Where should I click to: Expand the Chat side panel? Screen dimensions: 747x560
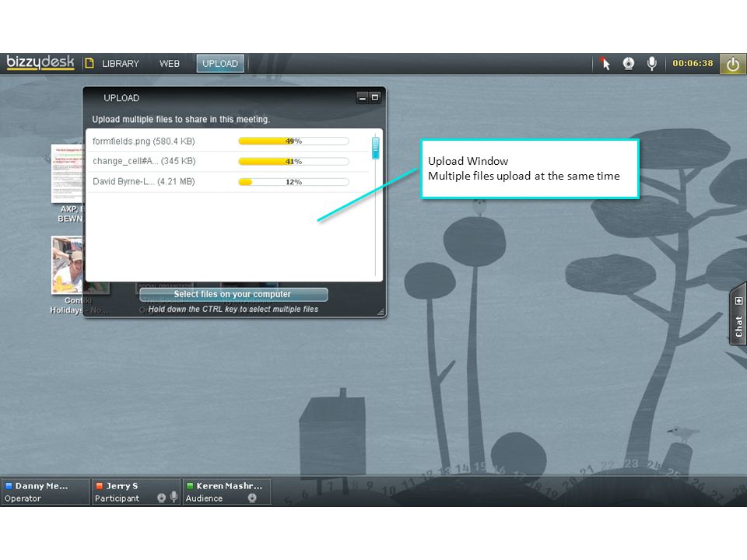738,313
